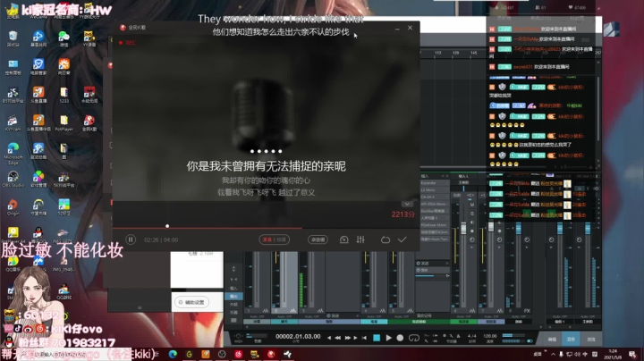Toggle the small blue switch in the DAW transport
Viewport: 644px width, 361px height.
[530, 341]
